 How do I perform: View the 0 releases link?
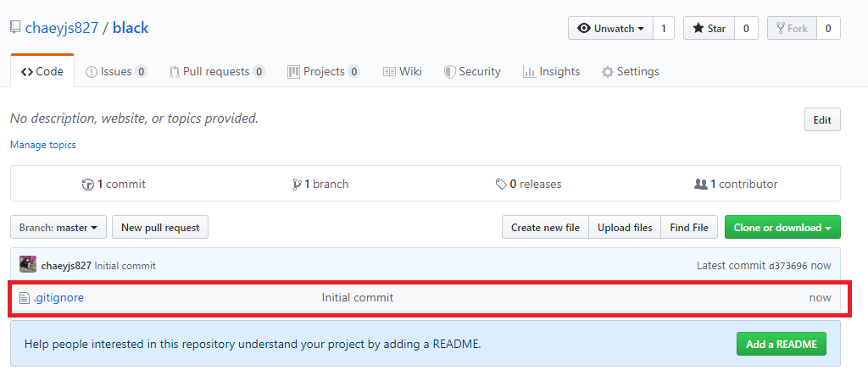529,184
